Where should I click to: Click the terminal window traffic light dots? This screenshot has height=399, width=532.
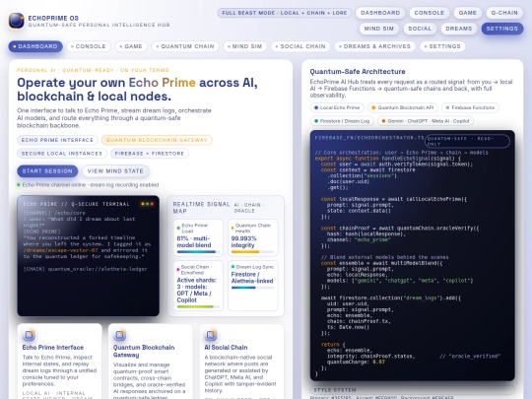(x=147, y=204)
